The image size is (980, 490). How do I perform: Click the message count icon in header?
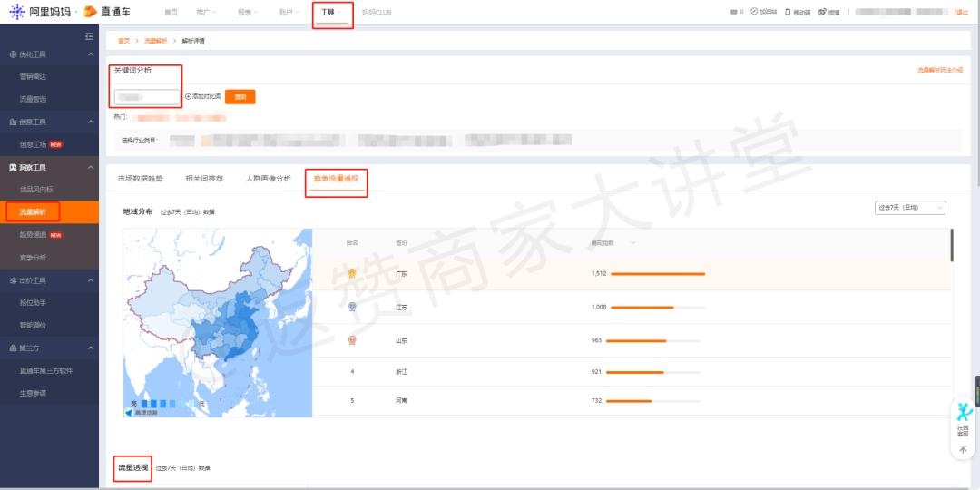pos(734,12)
